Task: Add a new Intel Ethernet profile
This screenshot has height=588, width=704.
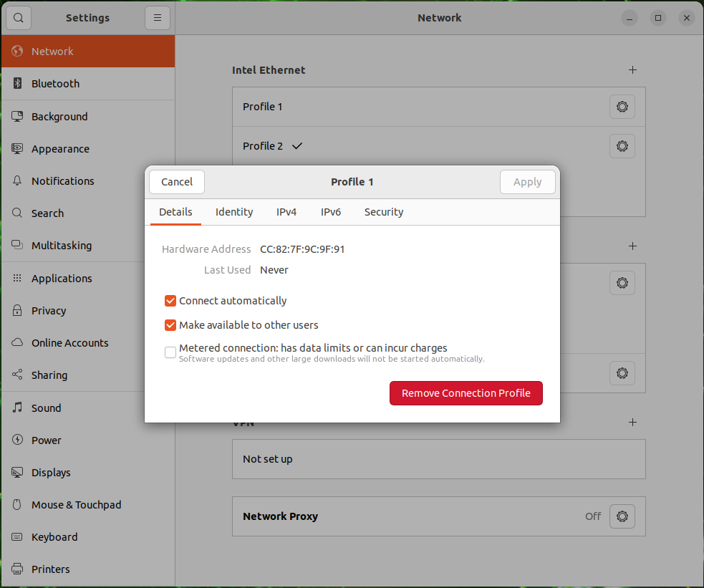Action: click(632, 70)
